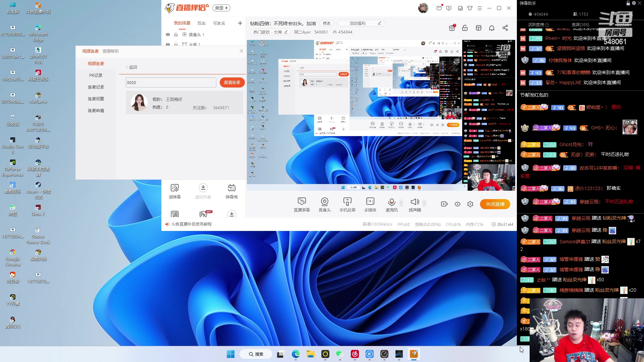
Task: Click 修改 title edit button
Action: (x=326, y=23)
